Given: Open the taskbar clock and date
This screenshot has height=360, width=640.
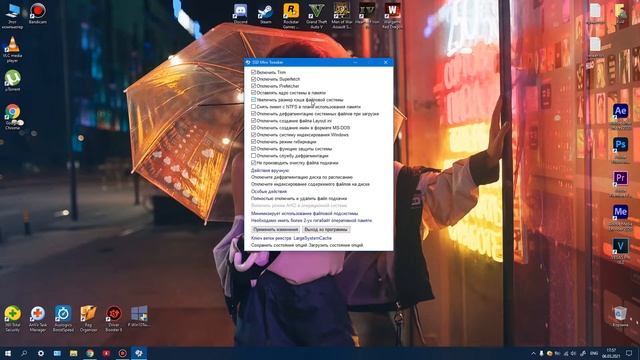Looking at the screenshot, I should coord(611,353).
